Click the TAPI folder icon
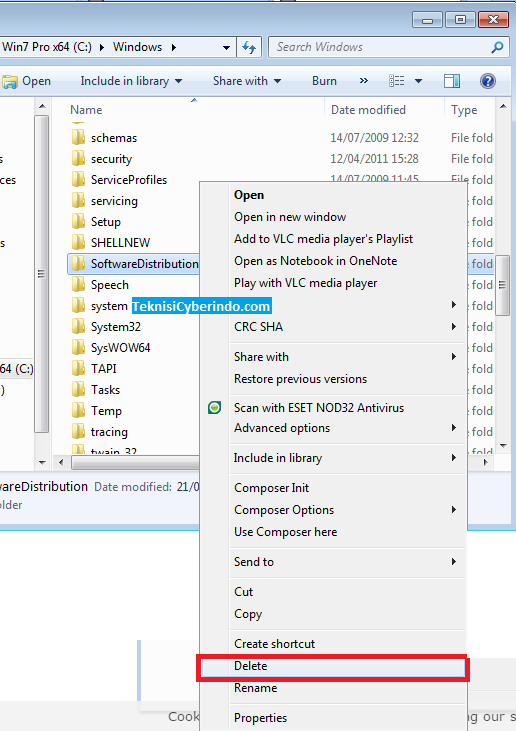The height and width of the screenshot is (731, 516). point(78,368)
